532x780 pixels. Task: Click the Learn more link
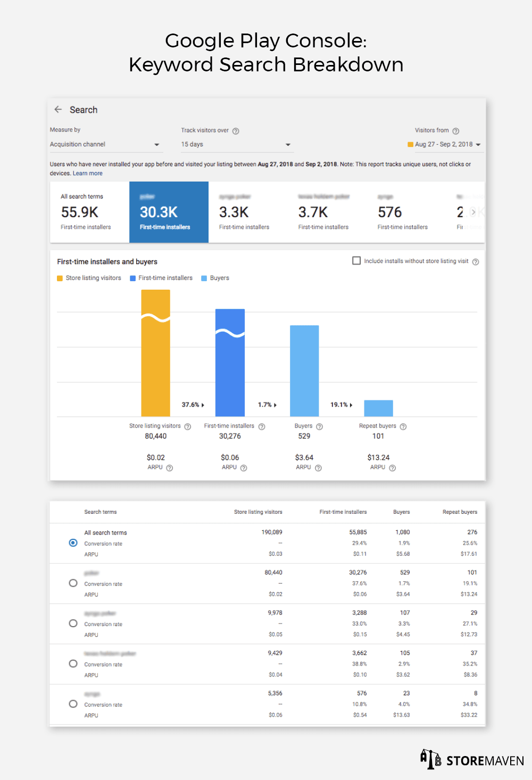[x=88, y=174]
